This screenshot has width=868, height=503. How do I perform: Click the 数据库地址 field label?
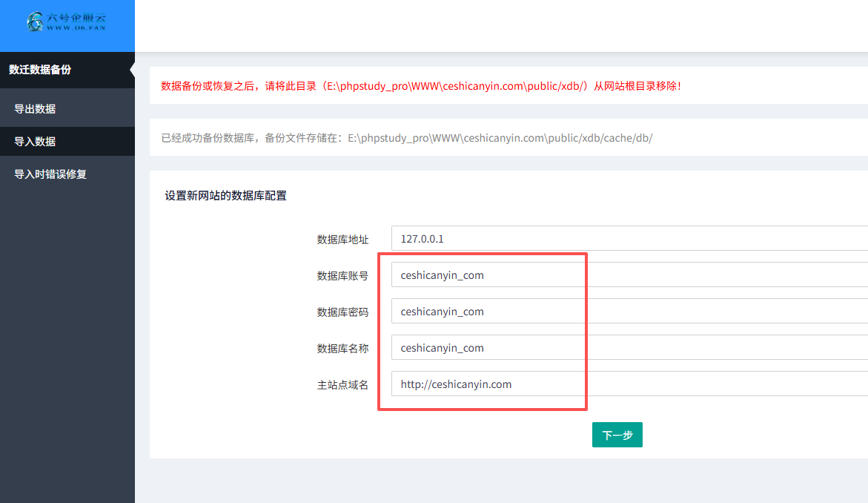[342, 240]
